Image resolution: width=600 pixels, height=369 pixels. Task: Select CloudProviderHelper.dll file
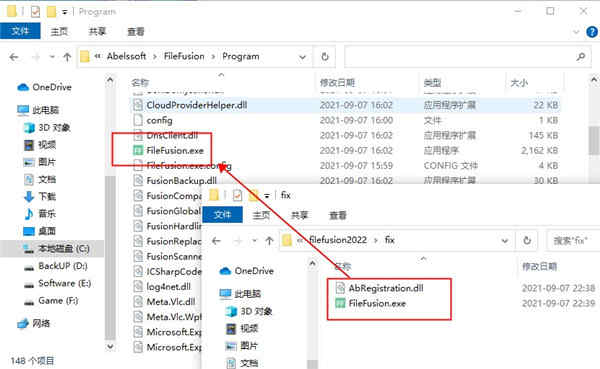point(197,105)
